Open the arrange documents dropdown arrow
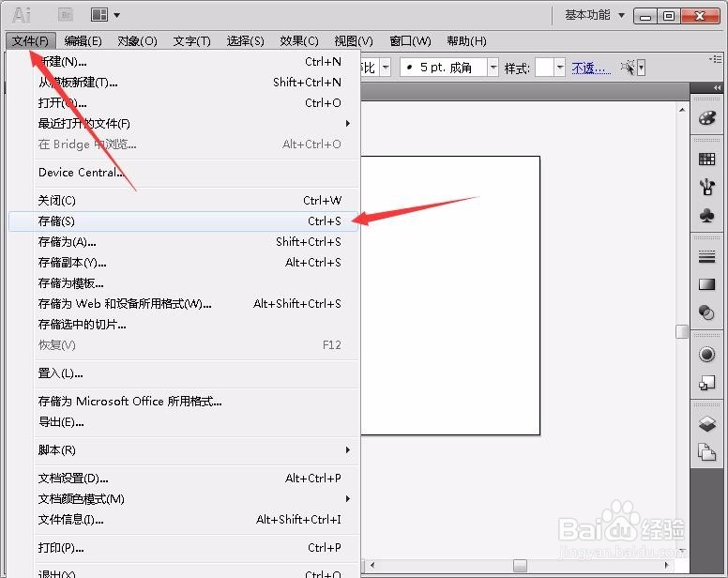Viewport: 728px width, 578px height. [117, 15]
